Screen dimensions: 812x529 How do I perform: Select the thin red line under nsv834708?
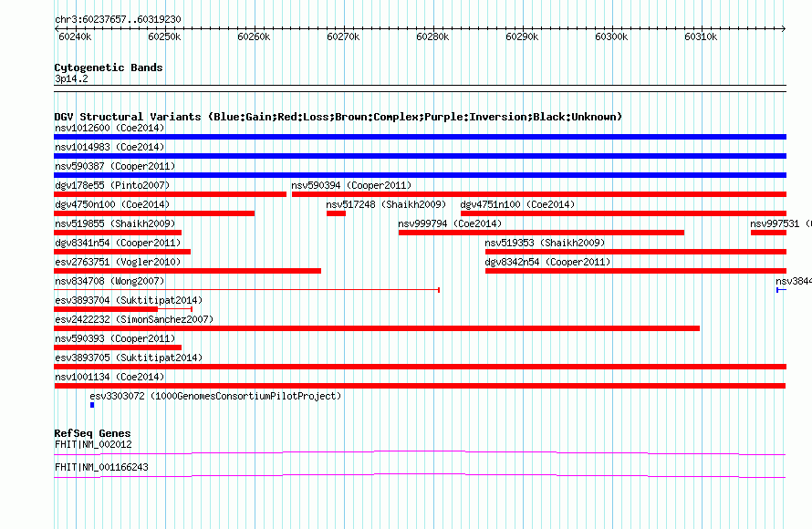[x=247, y=290]
